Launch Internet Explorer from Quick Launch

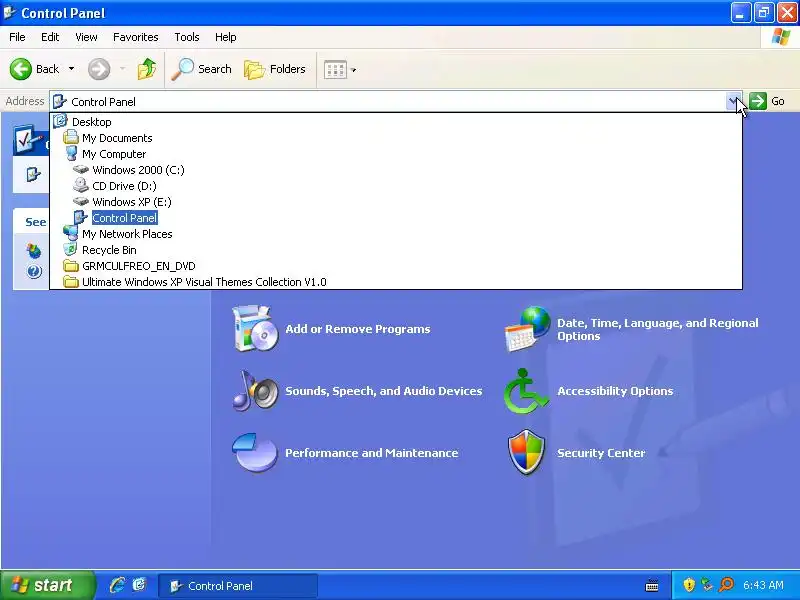[x=118, y=585]
